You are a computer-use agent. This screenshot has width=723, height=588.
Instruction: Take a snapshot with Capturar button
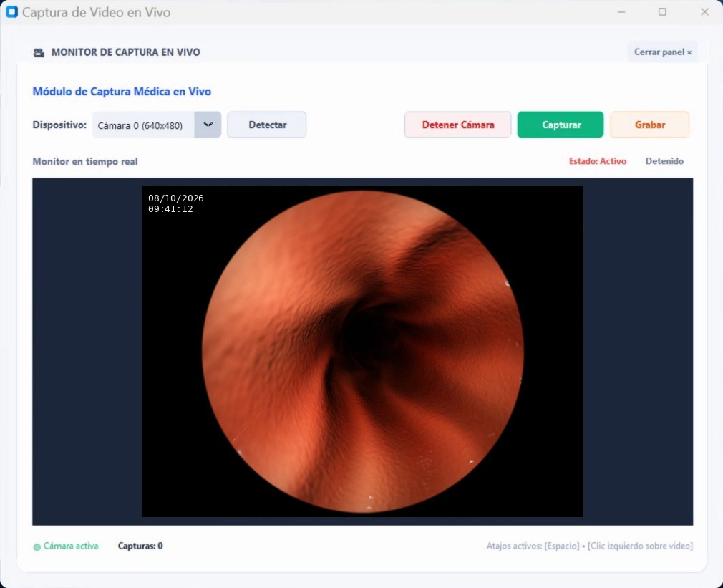click(561, 125)
